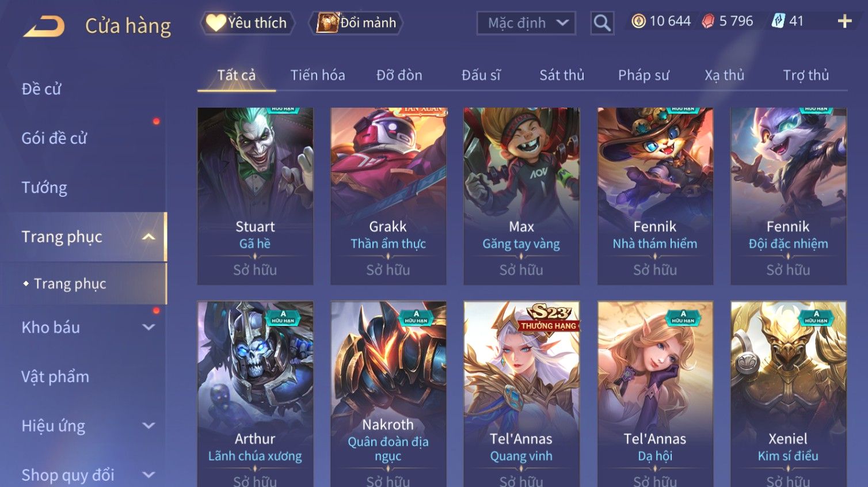Select the Xạ thủ category tab
The height and width of the screenshot is (487, 868).
click(x=725, y=75)
